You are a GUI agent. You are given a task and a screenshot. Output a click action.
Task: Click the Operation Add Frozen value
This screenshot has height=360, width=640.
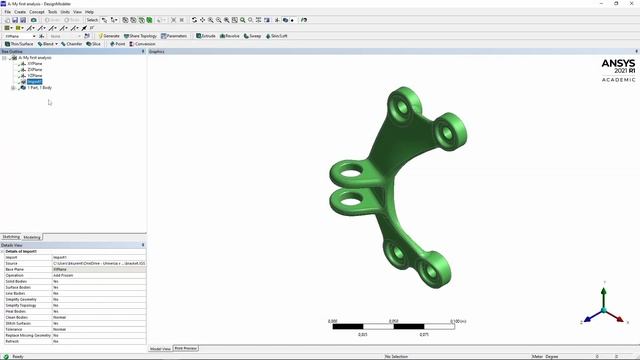click(99, 276)
